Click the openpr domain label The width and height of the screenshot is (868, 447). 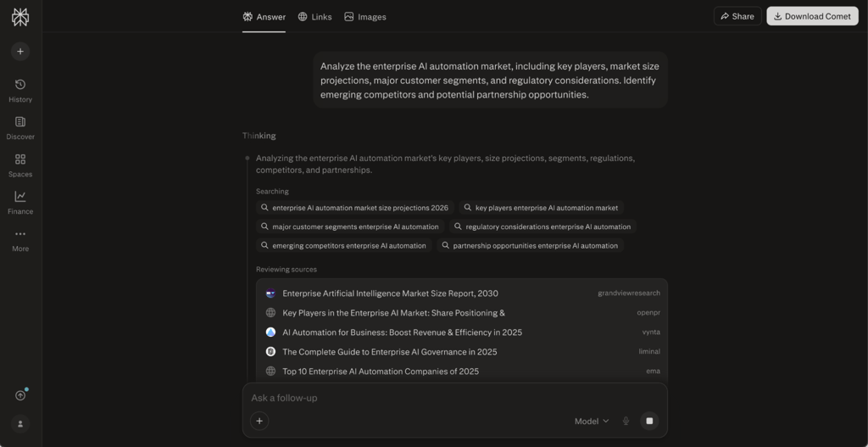pyautogui.click(x=648, y=313)
